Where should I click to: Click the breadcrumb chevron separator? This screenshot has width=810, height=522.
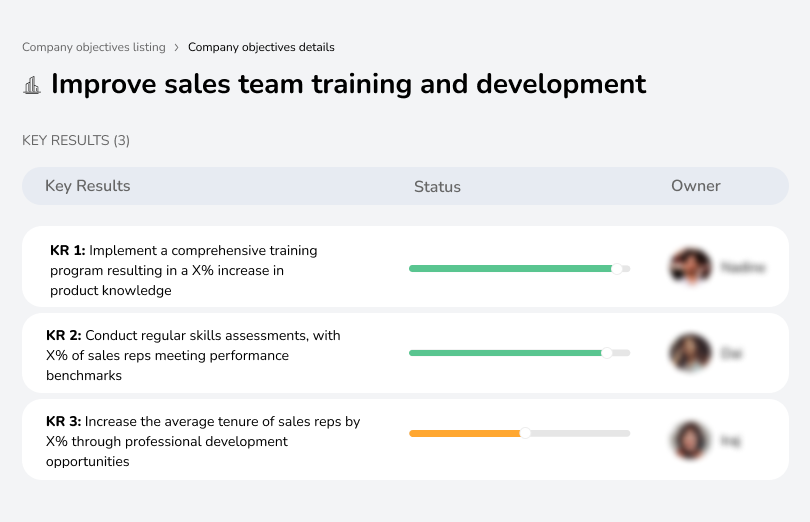177,48
